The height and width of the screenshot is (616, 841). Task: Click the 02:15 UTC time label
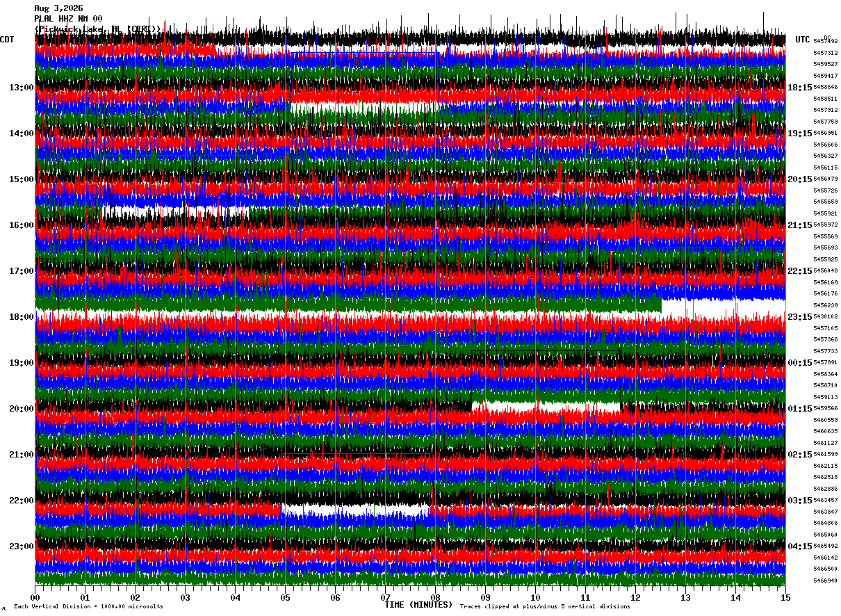[x=799, y=455]
